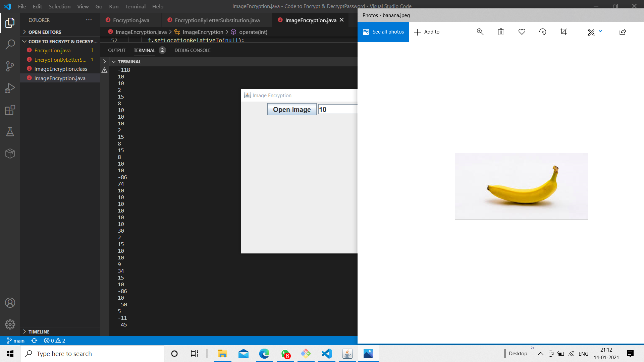Viewport: 644px width, 362px height.
Task: Collapse the Terminal section chevron
Action: click(114, 62)
